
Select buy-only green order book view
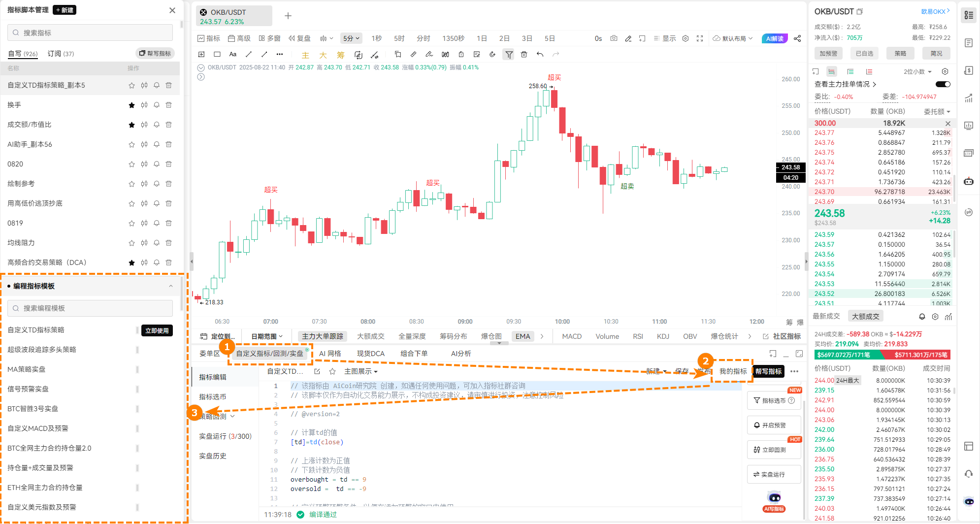pos(850,71)
